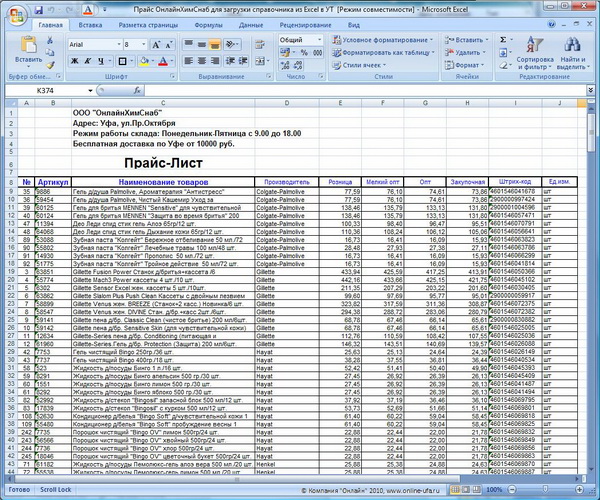Open the Вставка ribbon tab
This screenshot has width=600, height=500.
pos(90,25)
